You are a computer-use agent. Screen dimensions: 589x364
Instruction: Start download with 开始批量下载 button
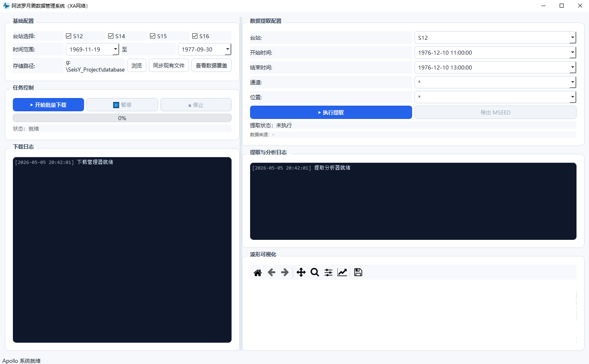point(48,105)
